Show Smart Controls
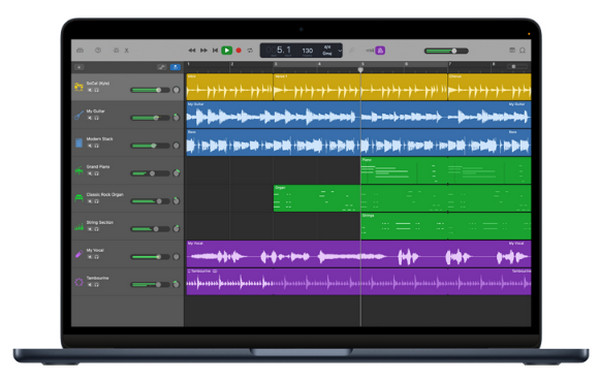 coord(116,51)
